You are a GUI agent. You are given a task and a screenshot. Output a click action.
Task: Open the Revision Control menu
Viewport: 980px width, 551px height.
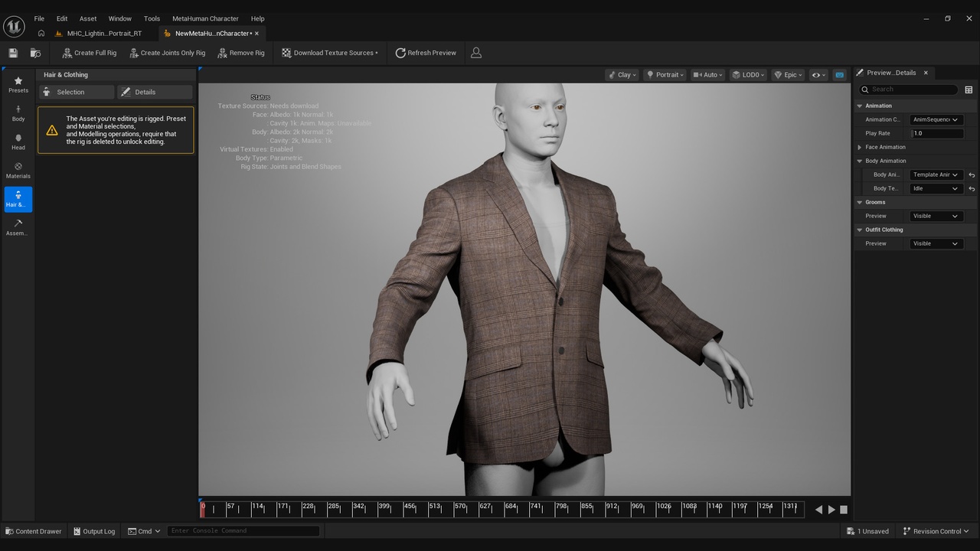pyautogui.click(x=936, y=531)
